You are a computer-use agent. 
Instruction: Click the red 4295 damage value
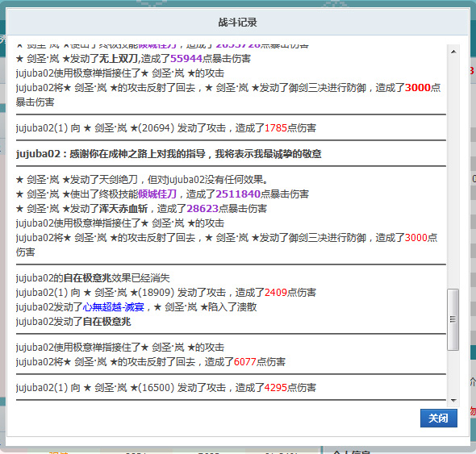[x=276, y=388]
